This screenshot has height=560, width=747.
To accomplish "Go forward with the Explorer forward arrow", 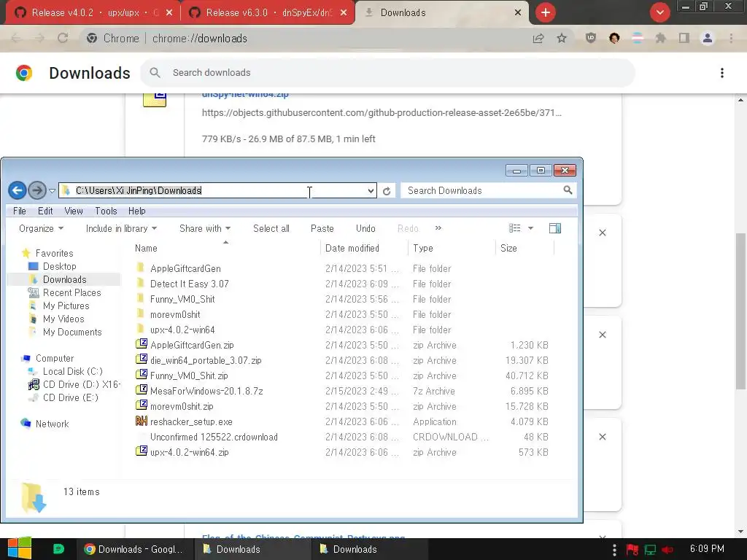I will tap(37, 190).
